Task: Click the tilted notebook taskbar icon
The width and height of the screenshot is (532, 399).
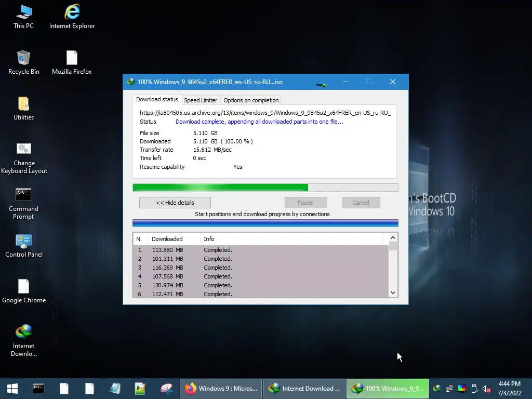Action: click(115, 389)
